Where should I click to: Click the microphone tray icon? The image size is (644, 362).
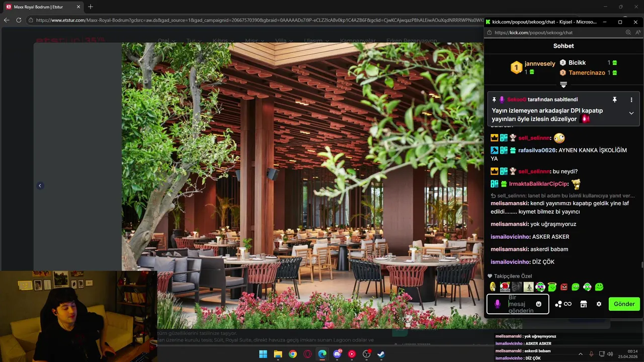591,354
